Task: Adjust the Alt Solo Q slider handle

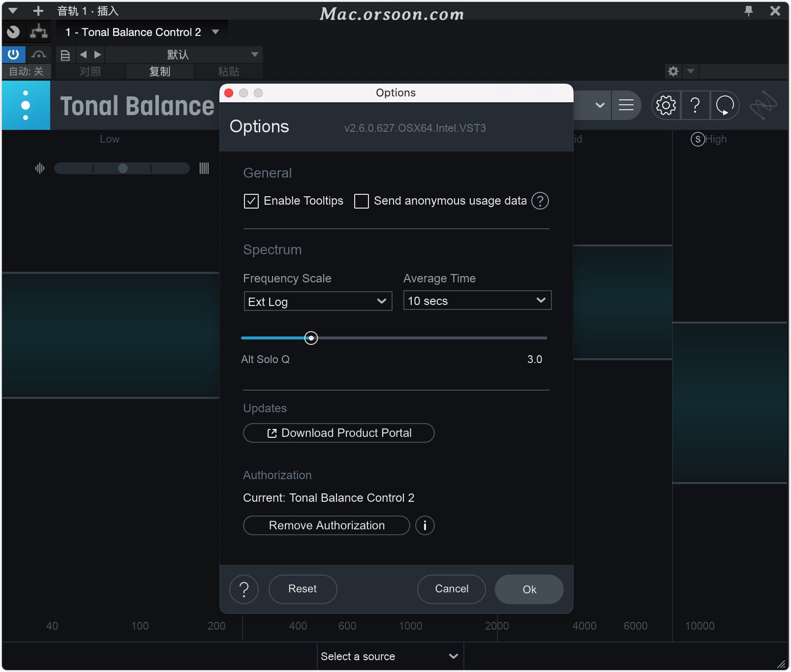Action: point(311,338)
